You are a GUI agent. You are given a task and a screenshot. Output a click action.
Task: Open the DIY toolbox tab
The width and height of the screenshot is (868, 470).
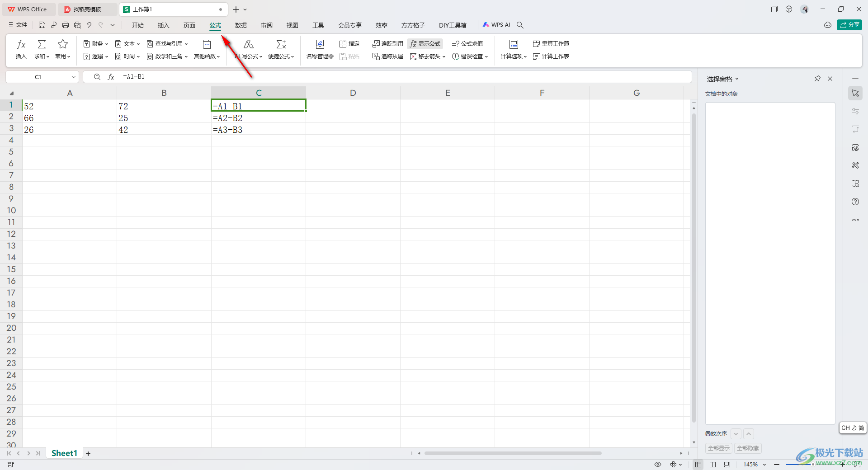pos(453,25)
